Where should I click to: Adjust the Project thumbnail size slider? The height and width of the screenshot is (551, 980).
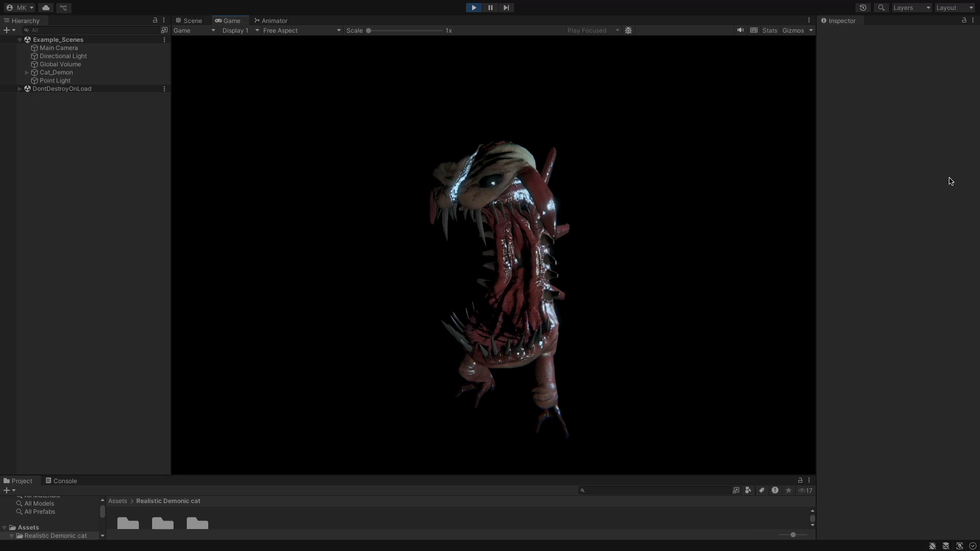(x=793, y=535)
